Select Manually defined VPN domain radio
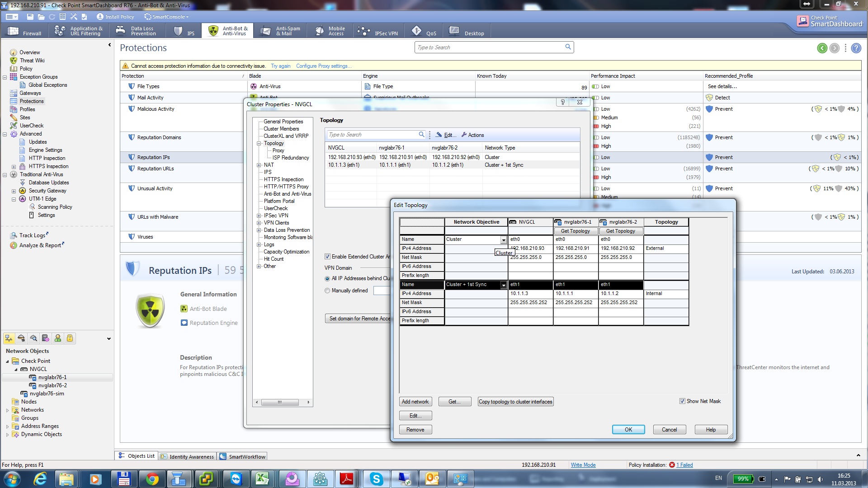Image resolution: width=868 pixels, height=488 pixels. (327, 291)
